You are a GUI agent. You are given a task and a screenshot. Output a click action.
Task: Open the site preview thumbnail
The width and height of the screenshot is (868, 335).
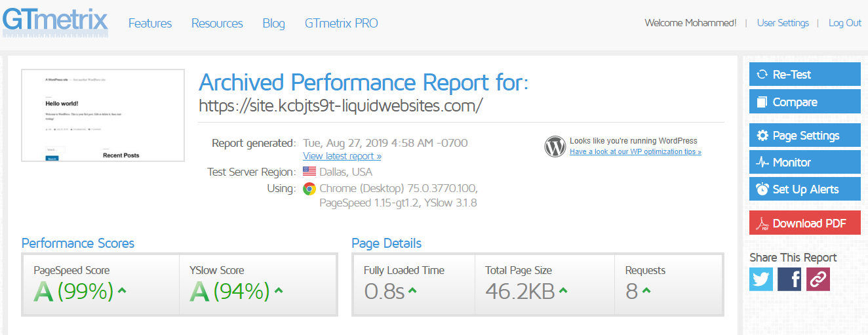pyautogui.click(x=103, y=115)
